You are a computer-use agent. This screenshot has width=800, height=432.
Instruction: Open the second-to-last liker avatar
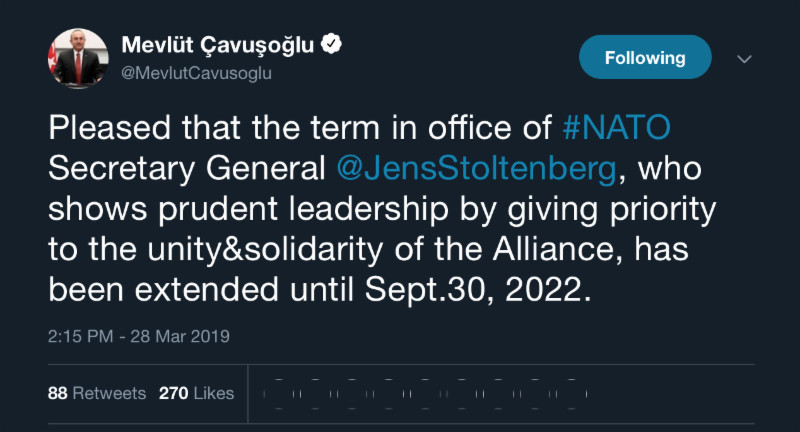tap(535, 393)
